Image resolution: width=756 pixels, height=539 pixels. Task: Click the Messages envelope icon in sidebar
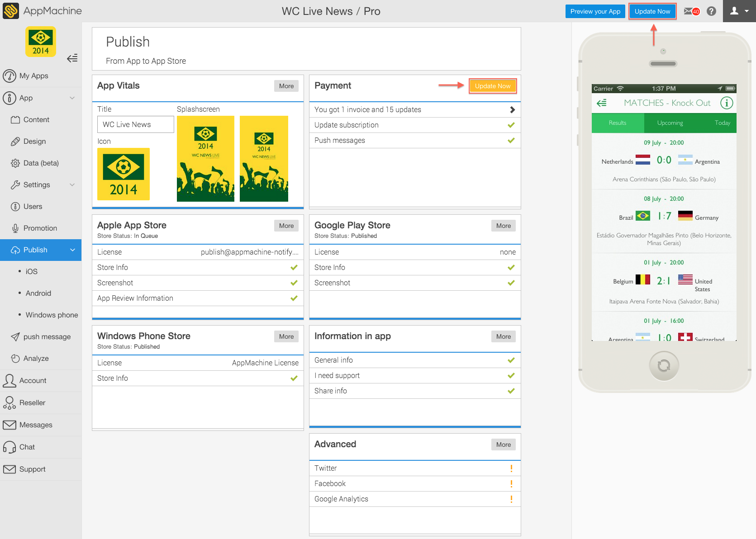10,425
